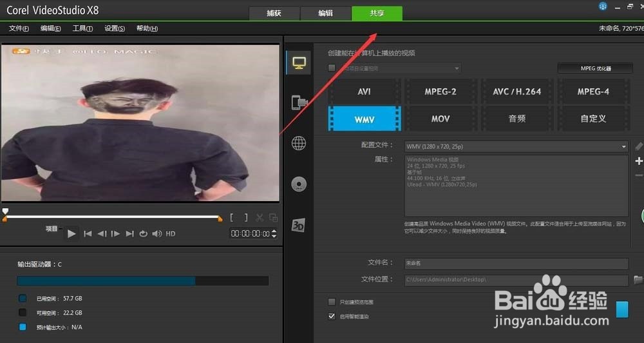Click the 项目 mode label by play
The height and width of the screenshot is (343, 644).
[52, 229]
